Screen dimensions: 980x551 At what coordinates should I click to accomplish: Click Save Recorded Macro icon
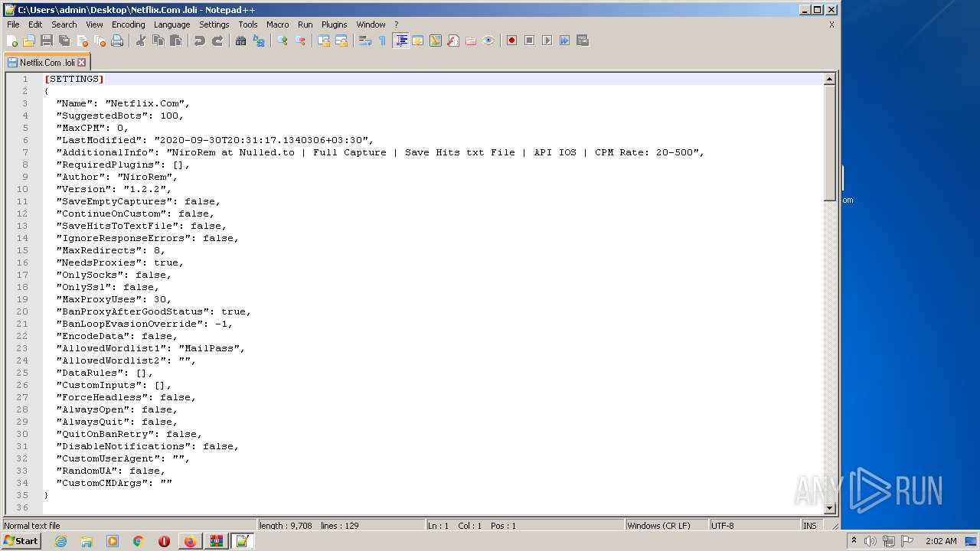click(x=583, y=41)
